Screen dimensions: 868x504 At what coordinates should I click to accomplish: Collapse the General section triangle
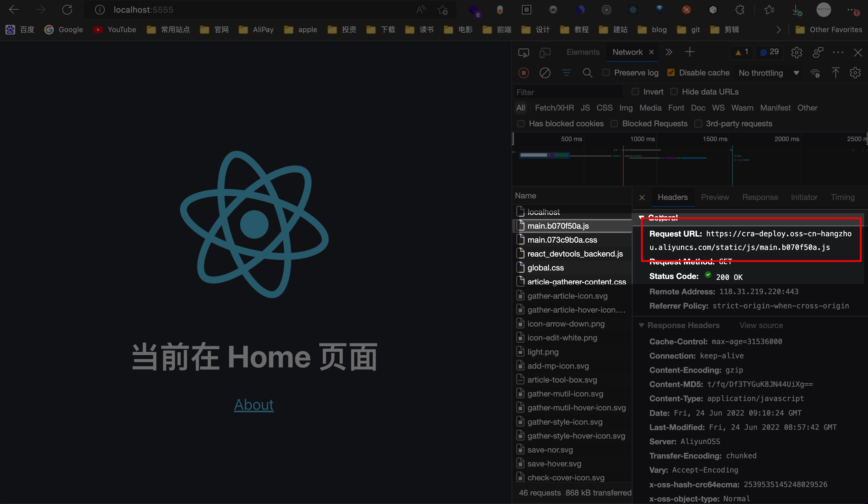coord(641,217)
